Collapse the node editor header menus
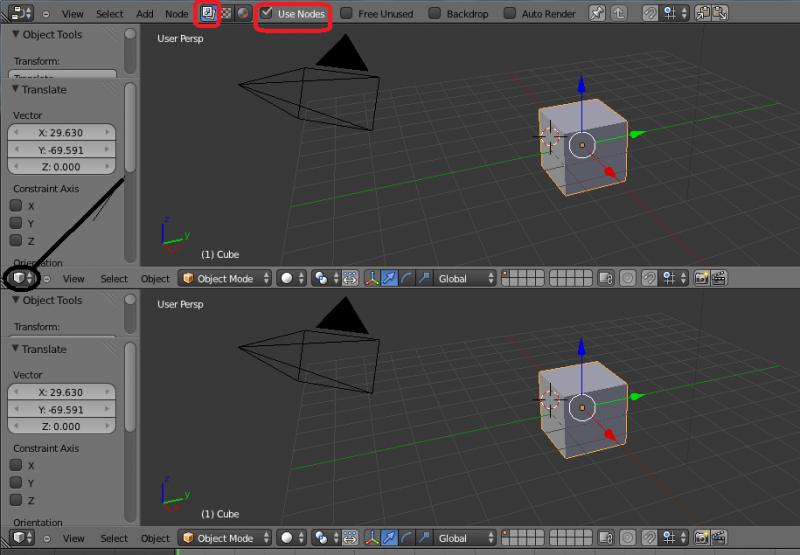Screen dimensions: 800x555 coord(46,14)
